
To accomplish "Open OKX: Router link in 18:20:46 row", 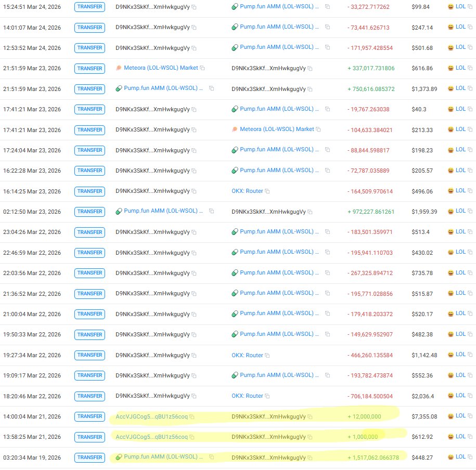I will 247,396.
